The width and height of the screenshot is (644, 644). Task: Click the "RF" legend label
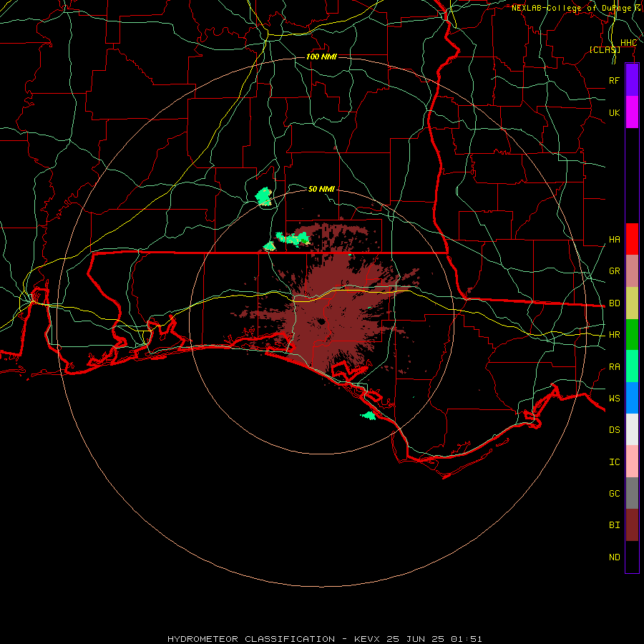pos(615,80)
